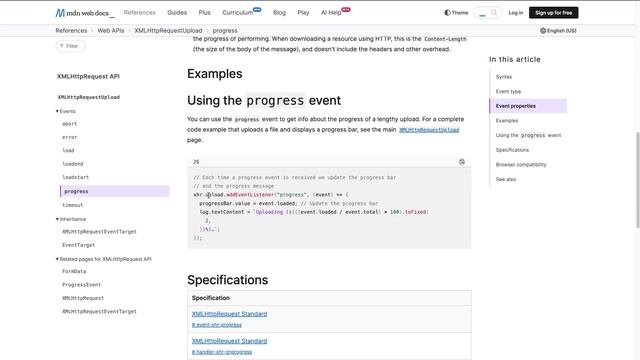Select load event in sidebar

coord(68,151)
